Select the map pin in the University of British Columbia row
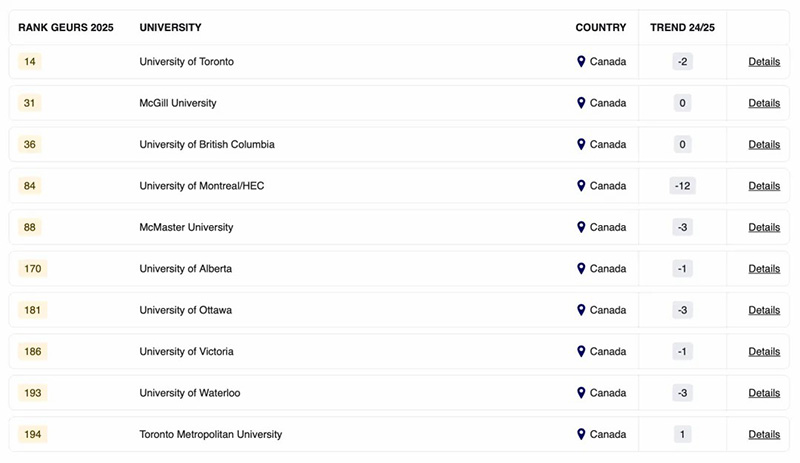Screen dimensions: 800x463 [581, 144]
